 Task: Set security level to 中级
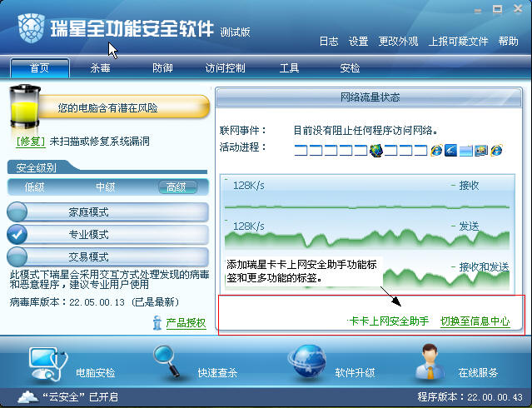pyautogui.click(x=105, y=187)
